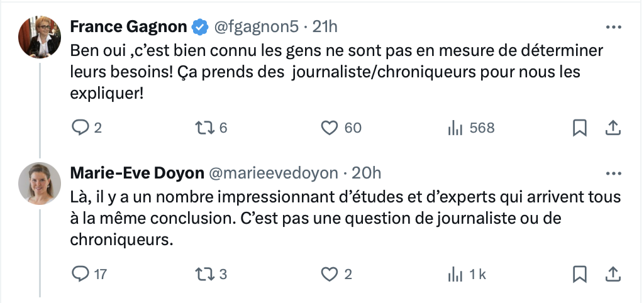The height and width of the screenshot is (303, 644).
Task: Retweet France Gagnon's post
Action: coord(204,128)
